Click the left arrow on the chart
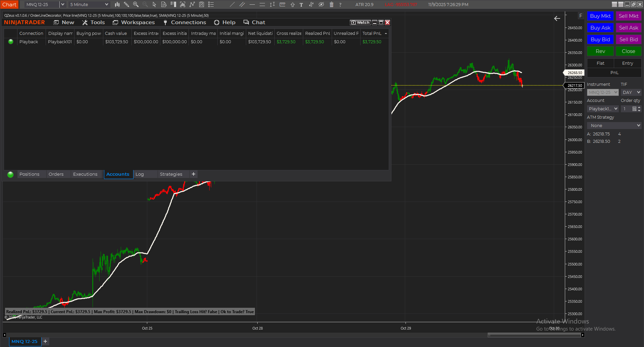This screenshot has height=347, width=644. 557,18
